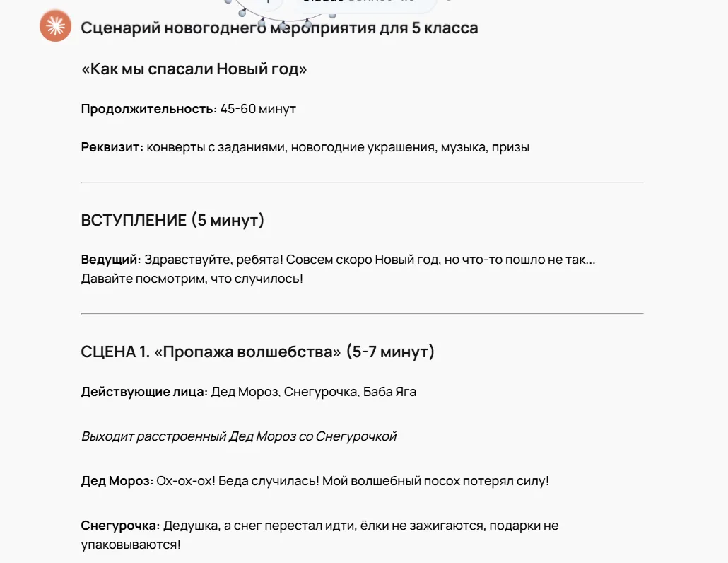Image resolution: width=728 pixels, height=563 pixels.
Task: Click the orange starburst assistant avatar icon
Action: [x=55, y=26]
